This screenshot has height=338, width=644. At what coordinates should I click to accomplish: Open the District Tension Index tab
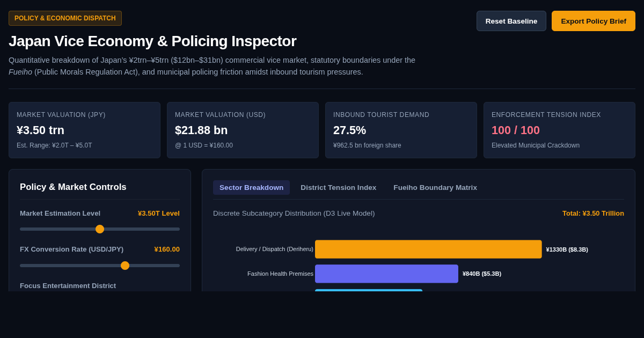[x=338, y=187]
